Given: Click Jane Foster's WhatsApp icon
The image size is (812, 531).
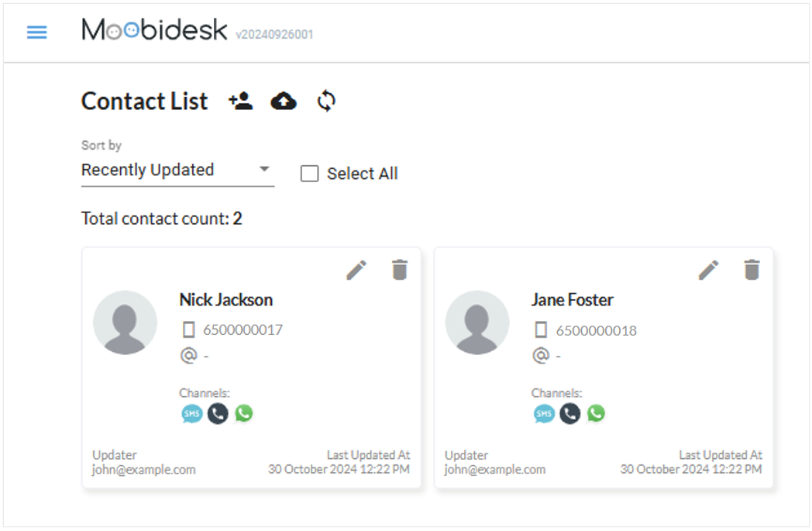Looking at the screenshot, I should click(x=596, y=414).
